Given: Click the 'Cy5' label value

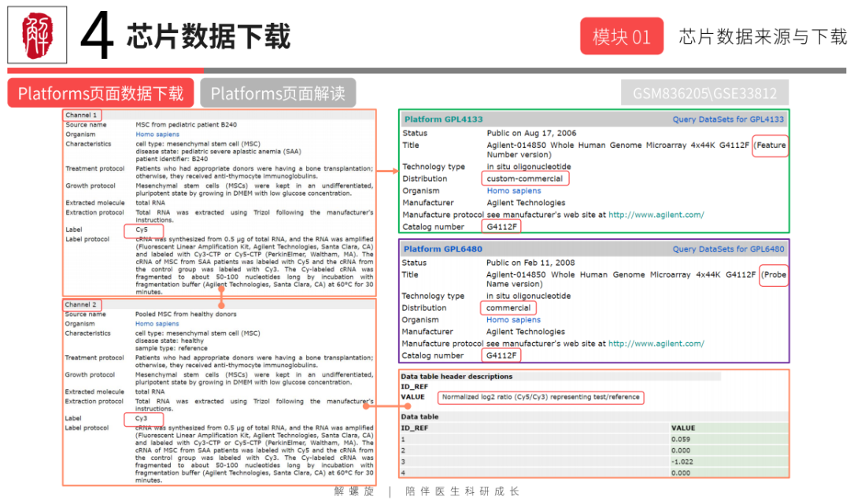Looking at the screenshot, I should (142, 230).
